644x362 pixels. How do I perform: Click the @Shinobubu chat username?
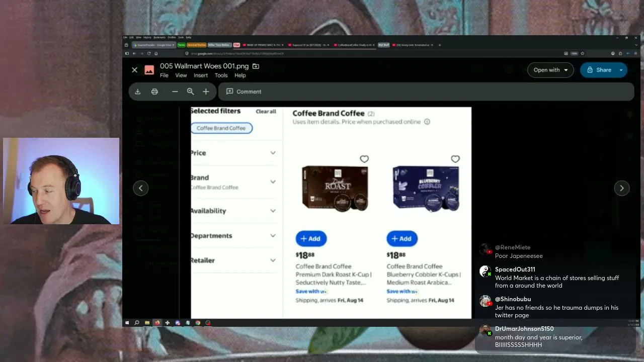513,299
